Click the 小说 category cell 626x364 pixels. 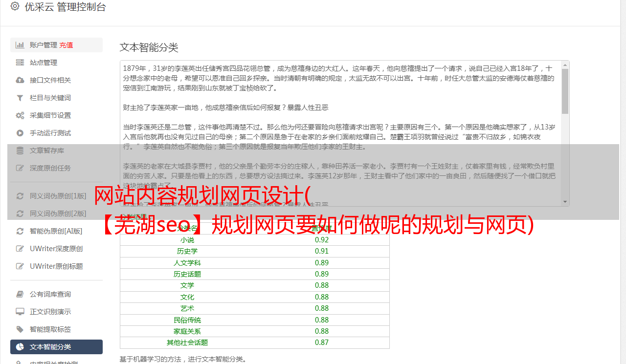click(187, 240)
